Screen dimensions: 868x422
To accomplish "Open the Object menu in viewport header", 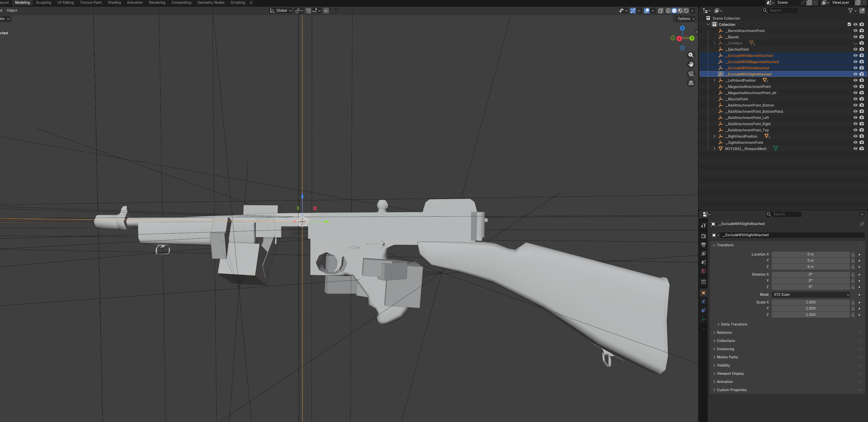I will (x=12, y=10).
